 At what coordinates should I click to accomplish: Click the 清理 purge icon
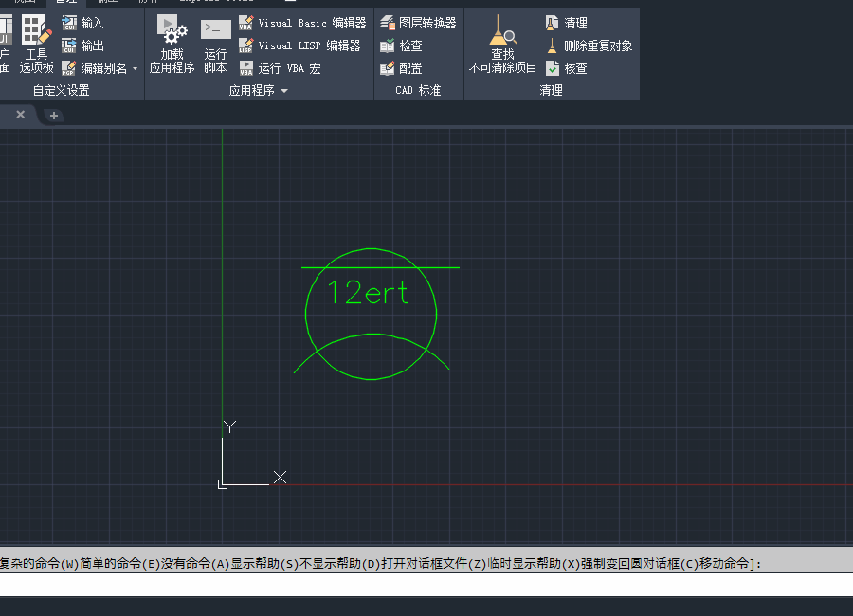(553, 23)
